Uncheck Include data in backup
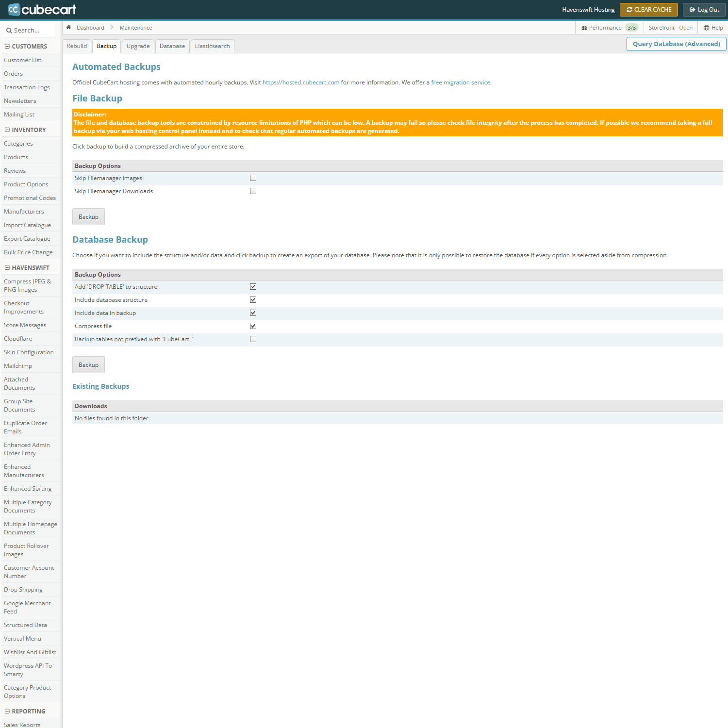Screen dimensions: 728x728 coord(253,313)
